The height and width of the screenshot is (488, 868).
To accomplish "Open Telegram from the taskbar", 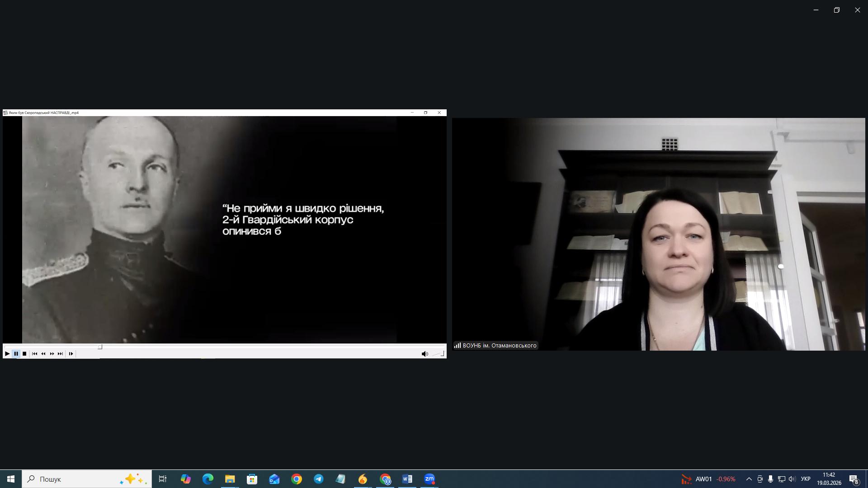I will coord(319,479).
